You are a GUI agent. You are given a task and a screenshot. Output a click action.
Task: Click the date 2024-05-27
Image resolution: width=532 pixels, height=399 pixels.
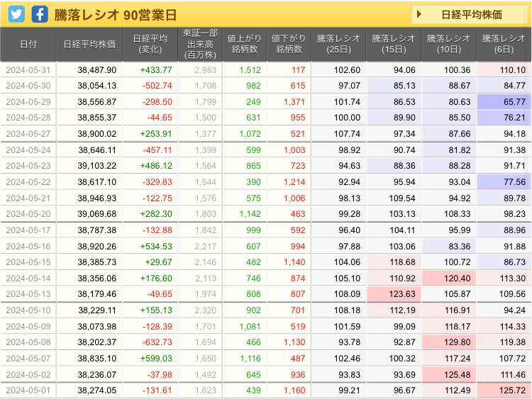28,134
